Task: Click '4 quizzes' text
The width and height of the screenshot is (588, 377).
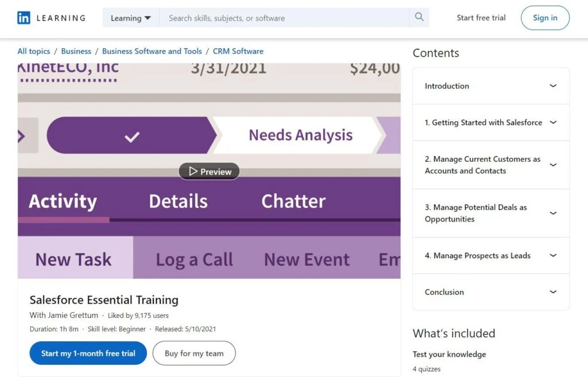Action: (x=427, y=369)
